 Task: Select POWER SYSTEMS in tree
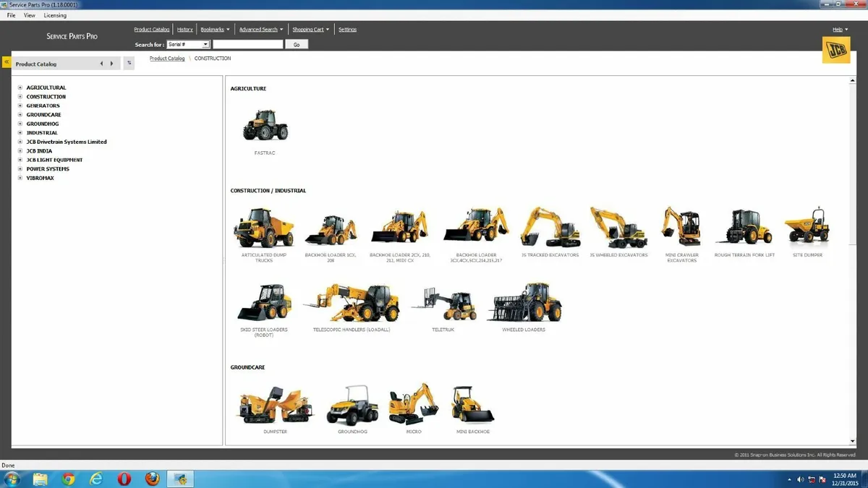tap(48, 169)
